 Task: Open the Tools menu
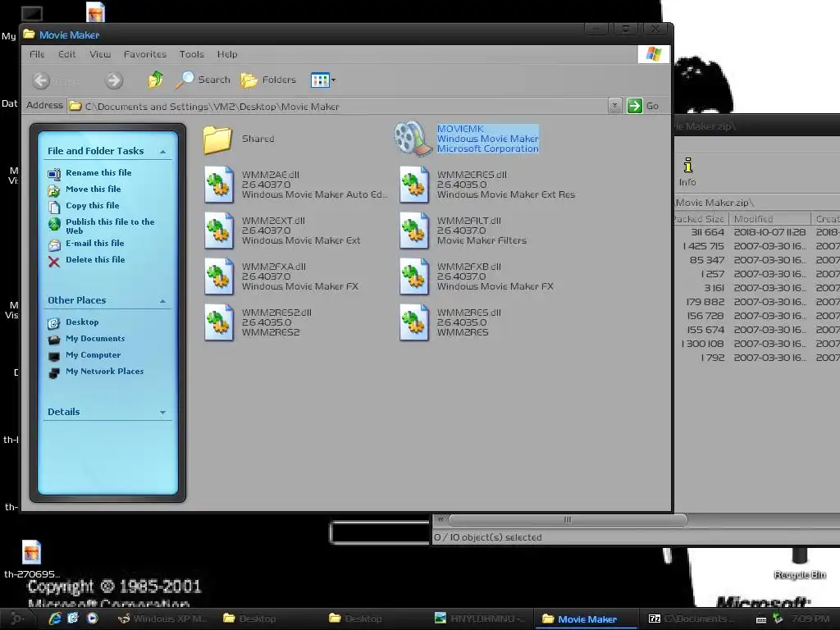192,54
